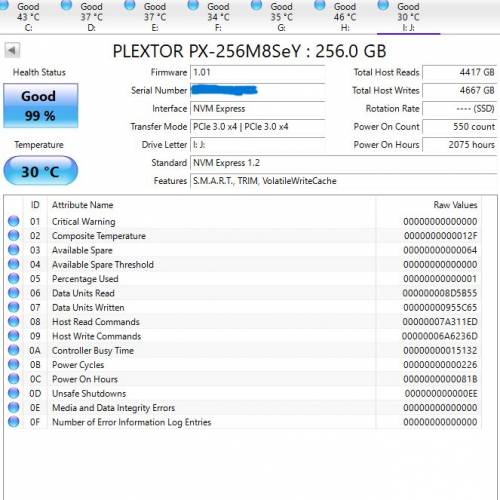Click the Power On Hours value 2075 hours

pyautogui.click(x=459, y=145)
